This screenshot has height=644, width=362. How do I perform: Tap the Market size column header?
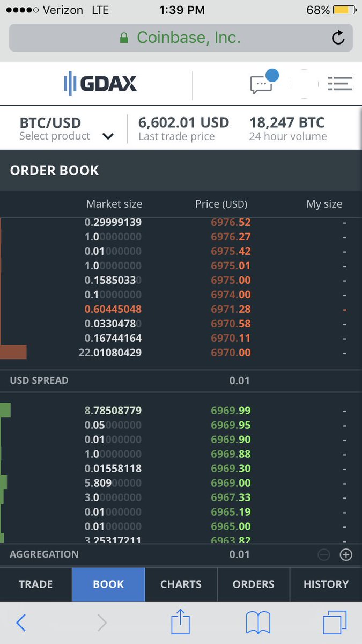pyautogui.click(x=114, y=204)
